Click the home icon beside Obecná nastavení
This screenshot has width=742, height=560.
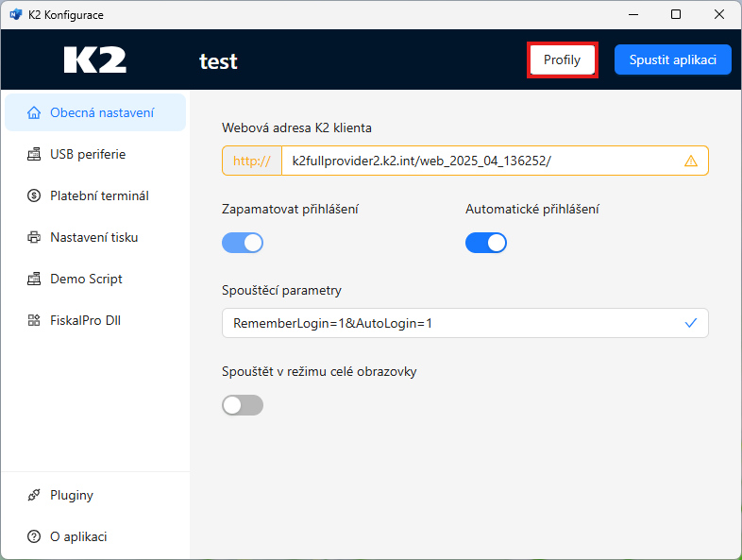[34, 113]
